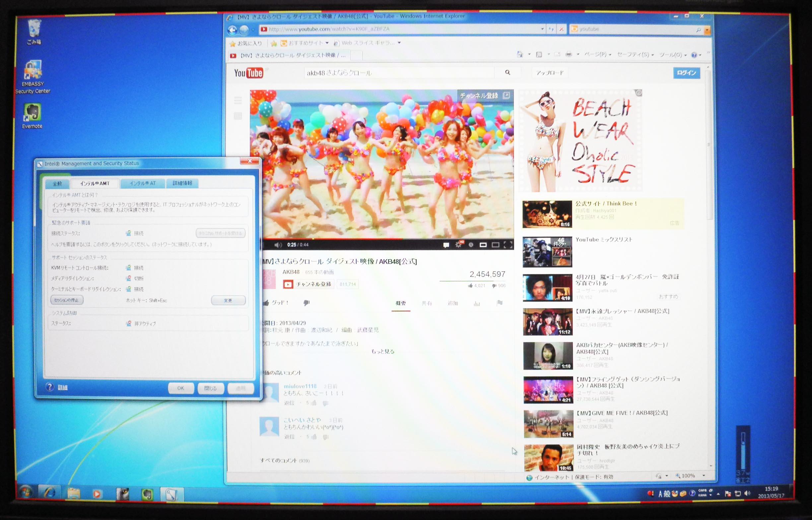
Task: Open the 永遠プレッシャー video thumbnail
Action: coord(547,322)
